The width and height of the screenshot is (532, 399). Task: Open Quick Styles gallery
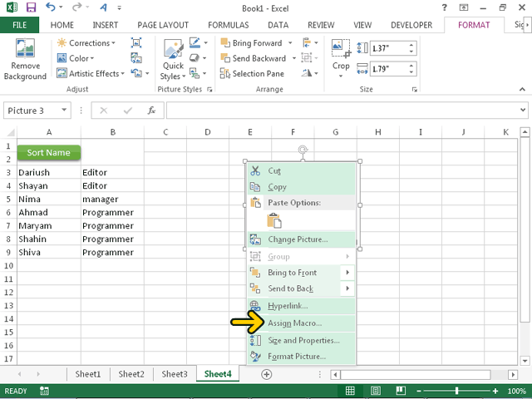point(173,58)
